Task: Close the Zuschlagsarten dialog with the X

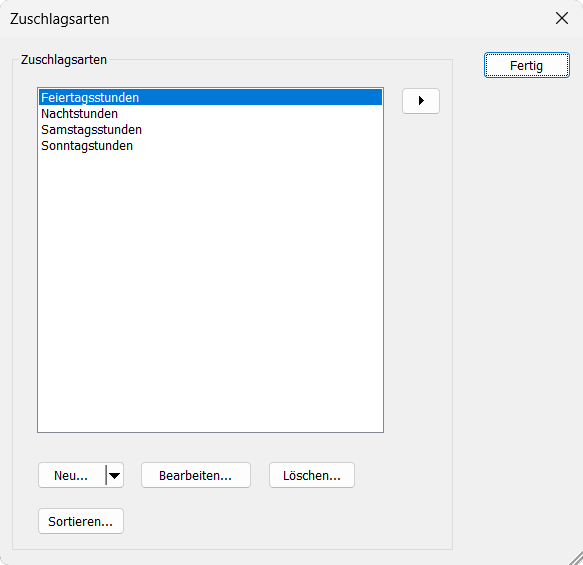Action: pyautogui.click(x=562, y=18)
